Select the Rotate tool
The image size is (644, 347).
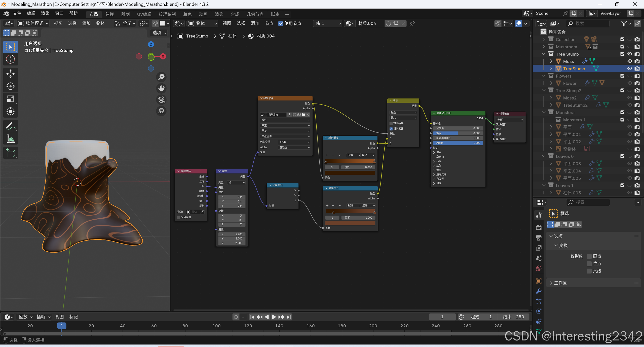tap(10, 86)
